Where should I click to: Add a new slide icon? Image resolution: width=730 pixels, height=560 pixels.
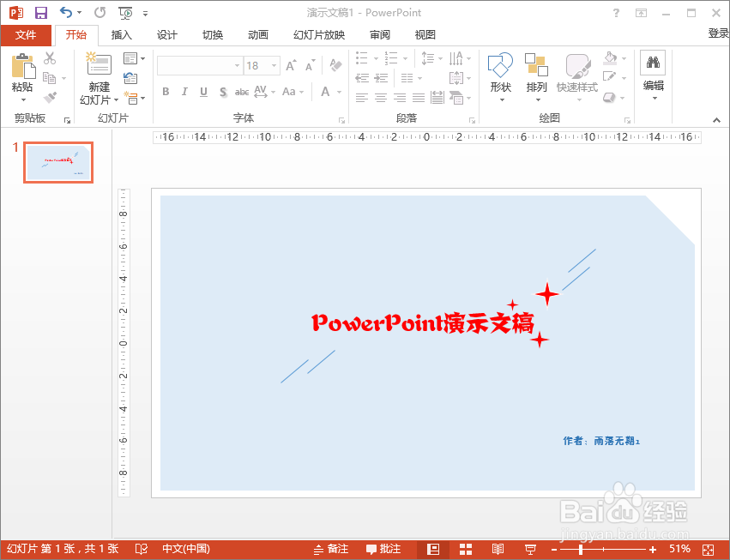[x=99, y=63]
